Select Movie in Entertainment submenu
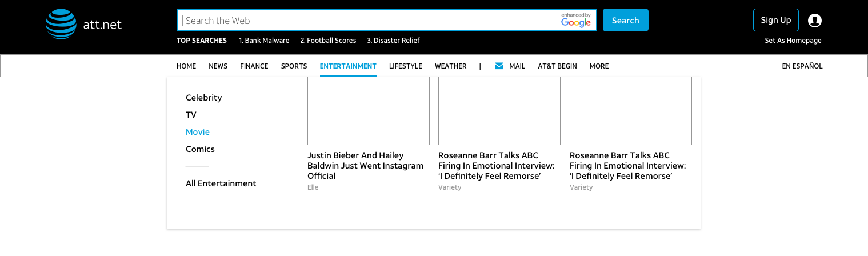 (198, 132)
